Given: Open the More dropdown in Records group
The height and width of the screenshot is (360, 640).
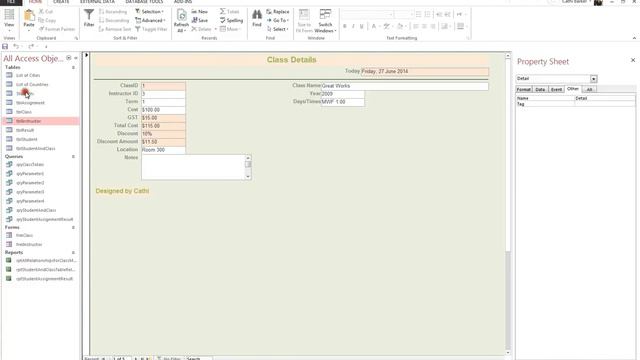Looking at the screenshot, I should tap(230, 29).
